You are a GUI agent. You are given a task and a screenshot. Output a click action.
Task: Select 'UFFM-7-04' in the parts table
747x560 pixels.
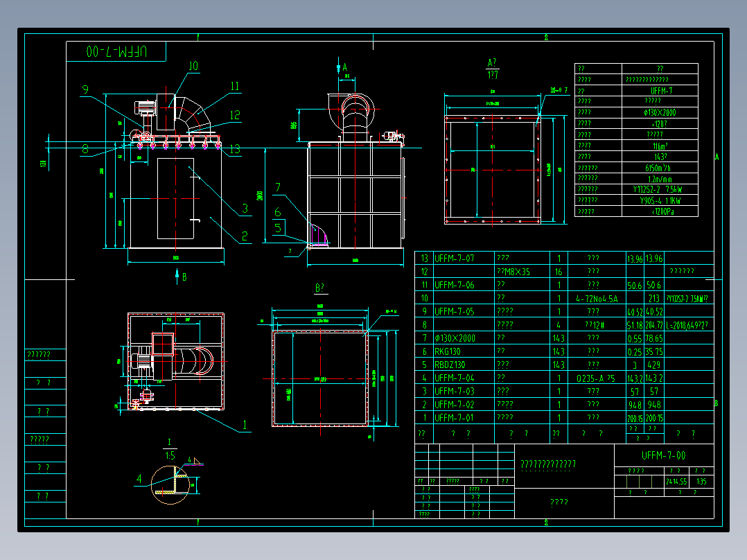454,378
